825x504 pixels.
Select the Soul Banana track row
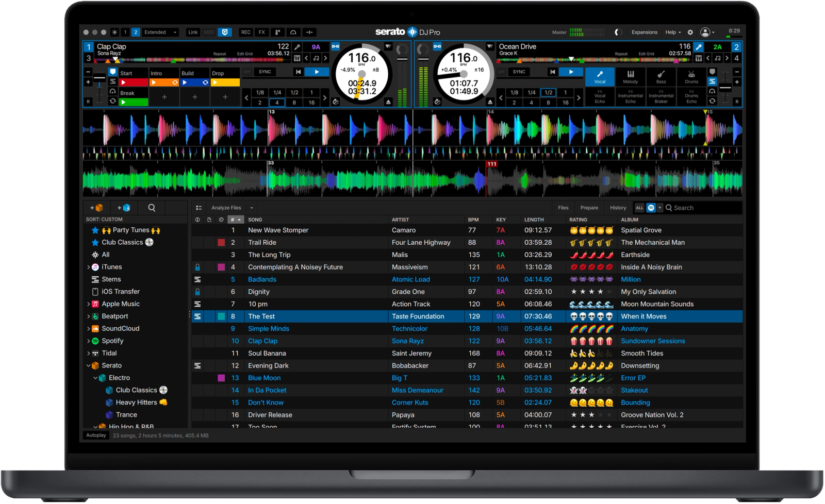(467, 353)
